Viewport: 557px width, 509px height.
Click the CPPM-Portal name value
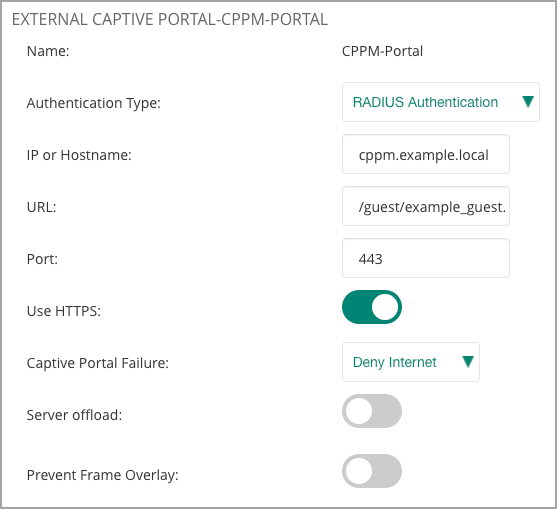pyautogui.click(x=382, y=51)
